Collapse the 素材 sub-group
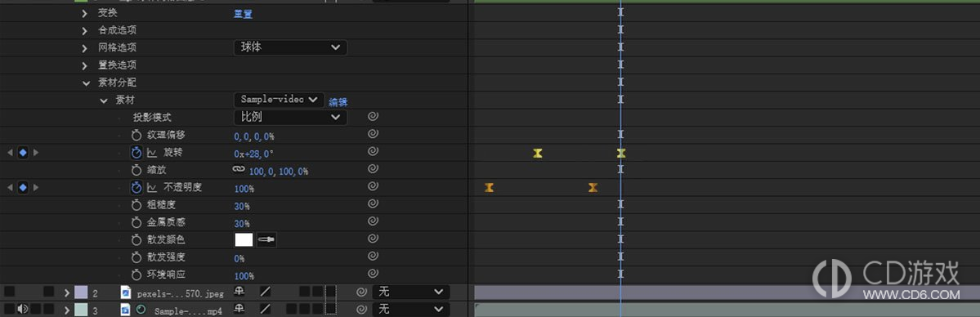The width and height of the screenshot is (980, 317). click(104, 100)
